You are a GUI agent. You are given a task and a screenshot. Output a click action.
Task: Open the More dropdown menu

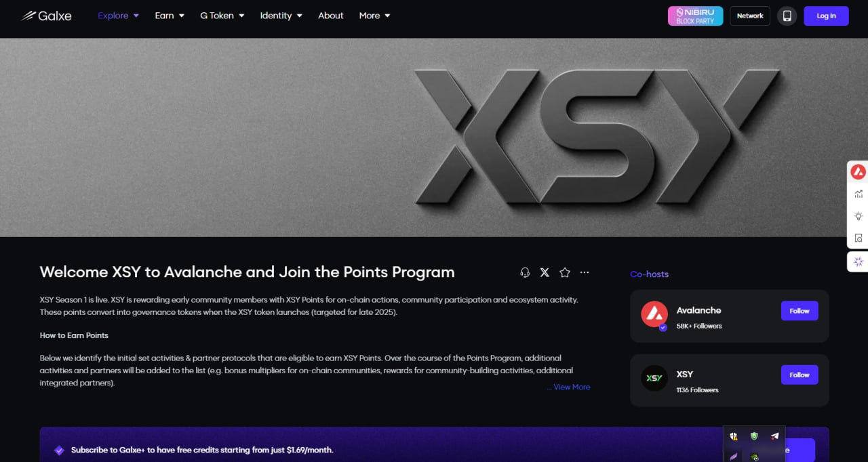375,16
